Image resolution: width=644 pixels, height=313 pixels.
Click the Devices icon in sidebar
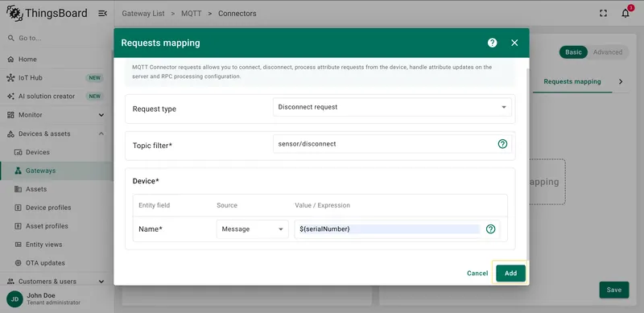(x=18, y=152)
